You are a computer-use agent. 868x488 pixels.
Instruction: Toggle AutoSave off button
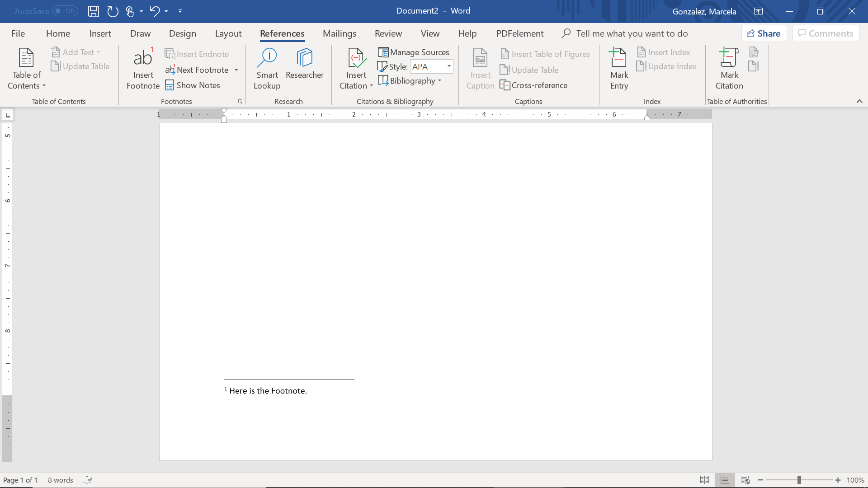pos(46,11)
